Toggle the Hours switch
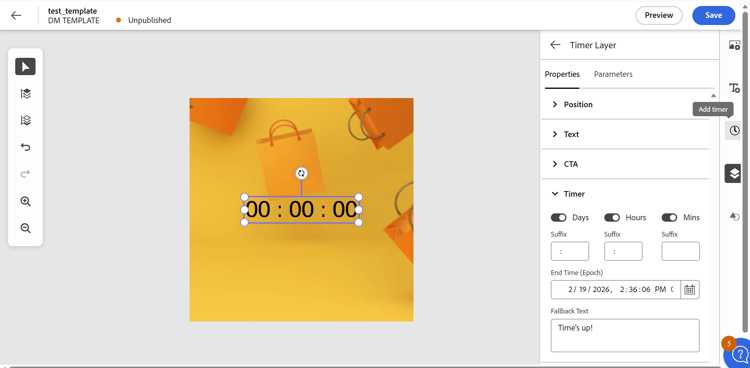Viewport: 750px width, 368px height. pyautogui.click(x=612, y=217)
